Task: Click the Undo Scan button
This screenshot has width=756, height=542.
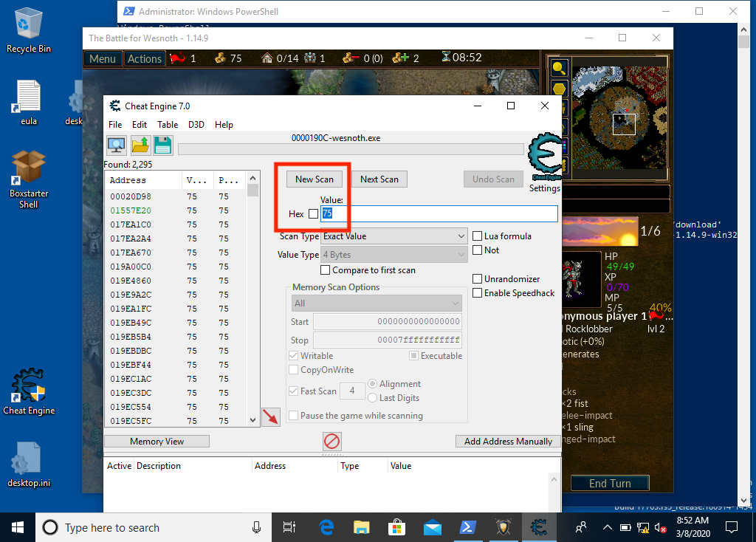Action: pyautogui.click(x=493, y=179)
